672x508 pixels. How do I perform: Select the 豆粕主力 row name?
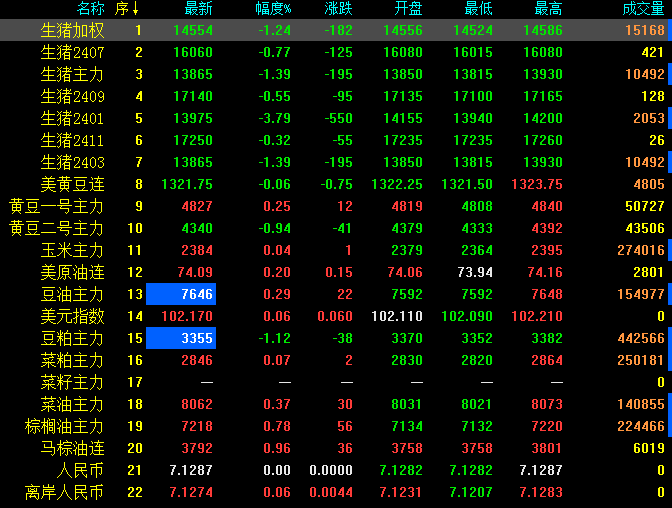[72, 338]
